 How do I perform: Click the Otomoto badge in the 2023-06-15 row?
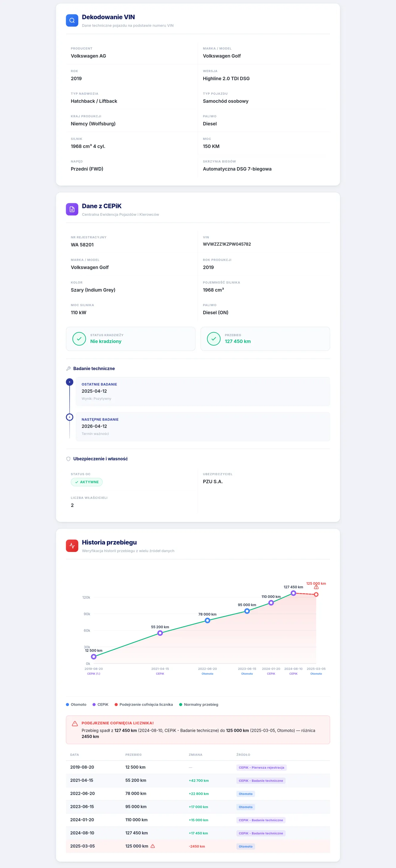(x=245, y=807)
